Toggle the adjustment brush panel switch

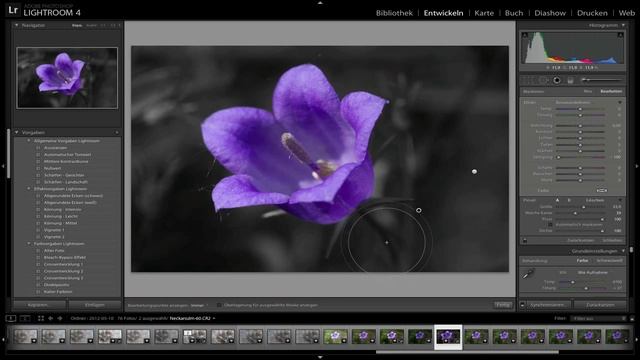click(x=525, y=240)
